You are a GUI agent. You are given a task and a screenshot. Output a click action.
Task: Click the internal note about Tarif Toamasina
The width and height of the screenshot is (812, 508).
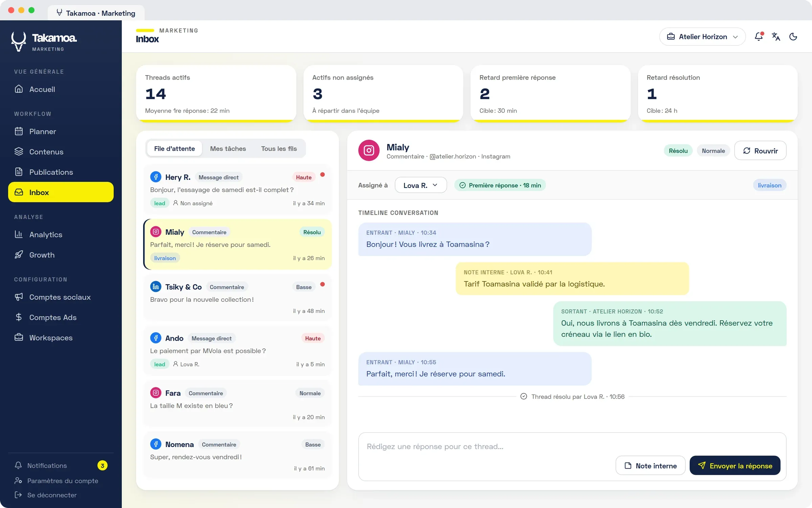pos(572,278)
